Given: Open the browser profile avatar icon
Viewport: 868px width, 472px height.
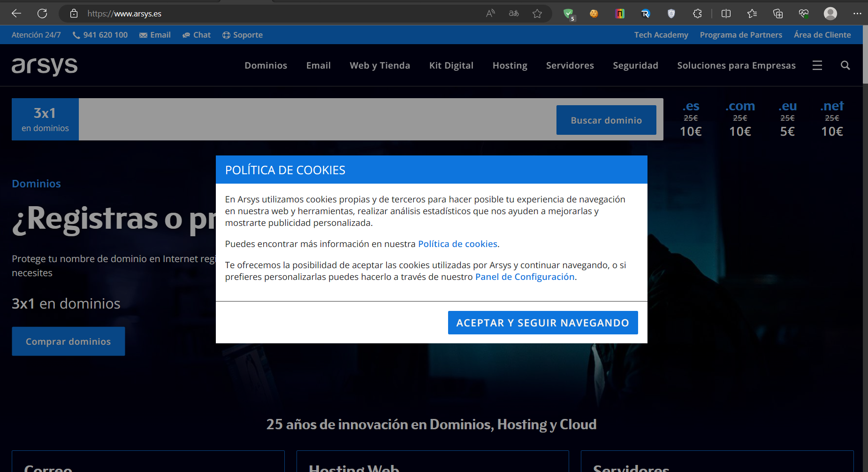Looking at the screenshot, I should pyautogui.click(x=831, y=13).
